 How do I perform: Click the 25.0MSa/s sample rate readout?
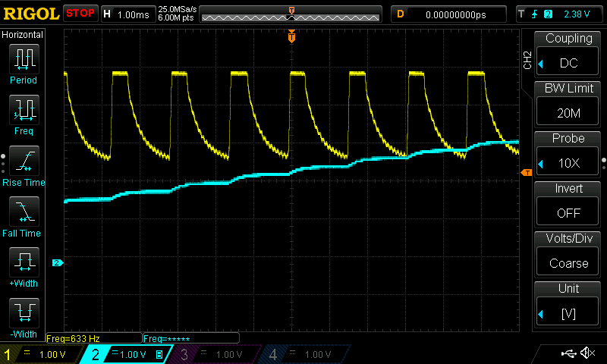click(x=178, y=9)
